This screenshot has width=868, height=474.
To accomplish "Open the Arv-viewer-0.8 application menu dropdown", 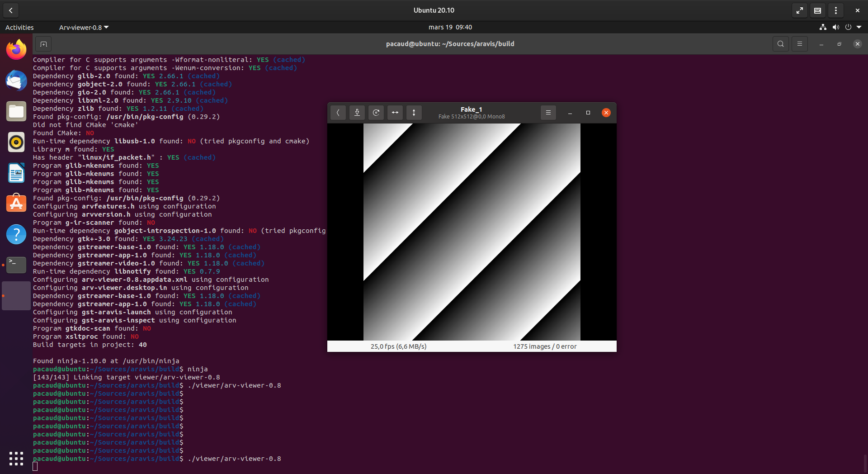I will click(83, 27).
